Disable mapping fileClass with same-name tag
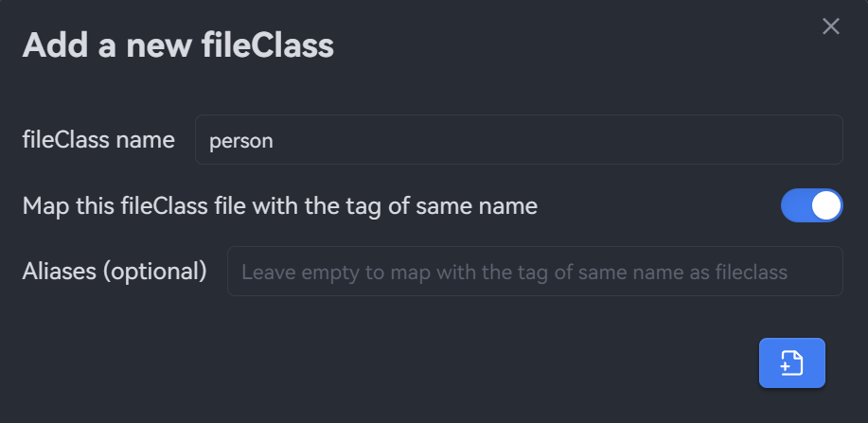868x423 pixels. pyautogui.click(x=811, y=205)
